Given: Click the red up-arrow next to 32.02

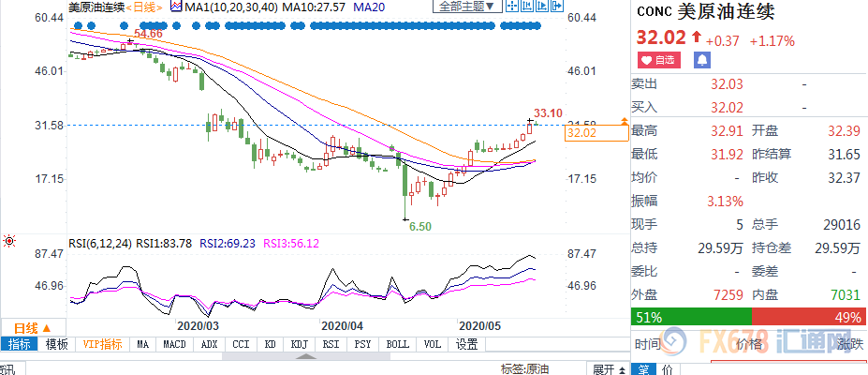Looking at the screenshot, I should [696, 38].
